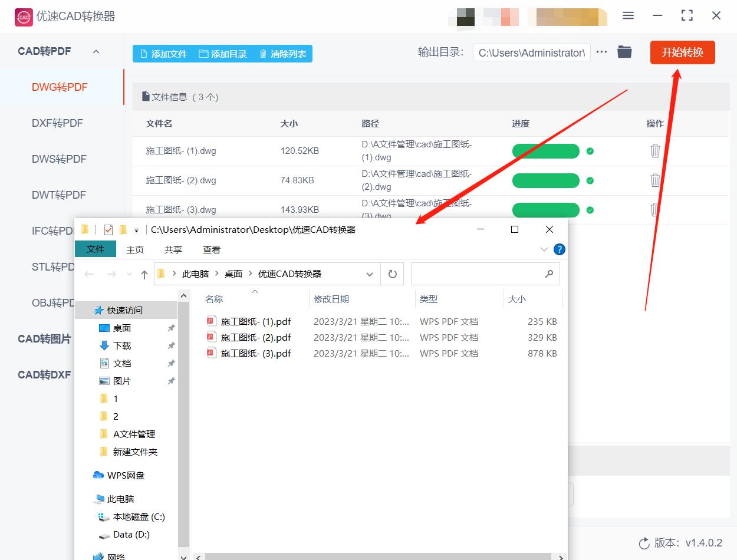The width and height of the screenshot is (737, 560).
Task: Collapse the CAD转PDF section chevron
Action: (x=96, y=51)
